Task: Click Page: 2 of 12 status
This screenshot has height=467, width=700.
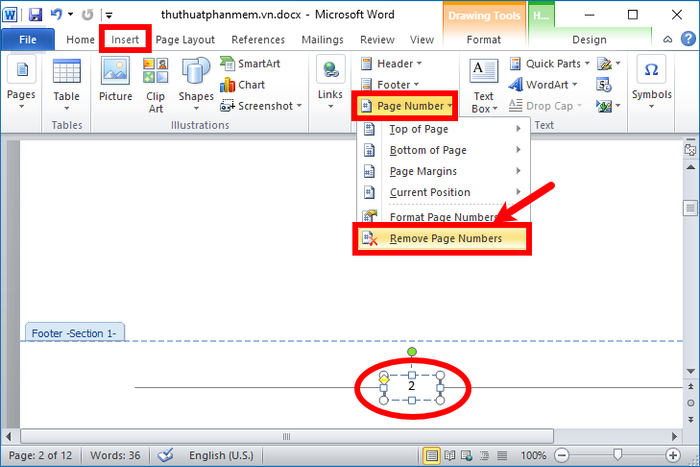Action: [40, 455]
